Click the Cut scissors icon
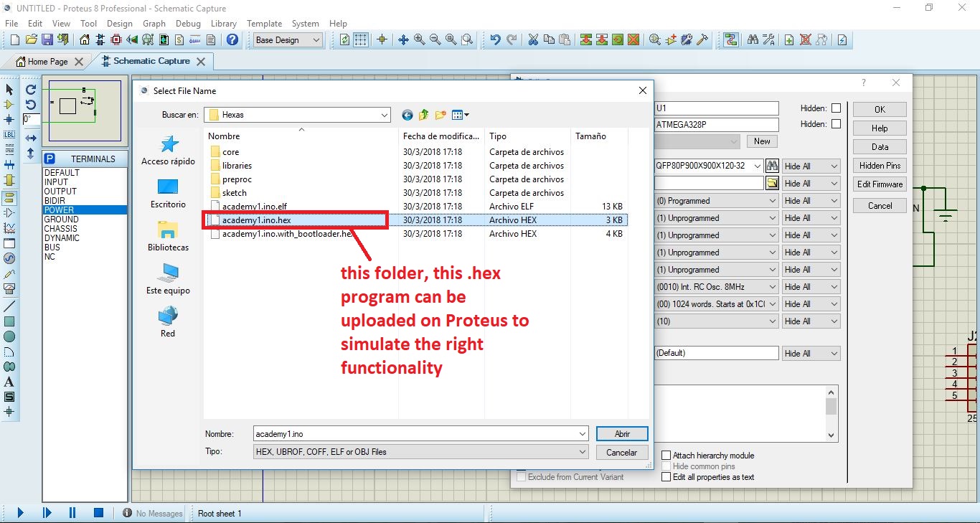This screenshot has width=980, height=523. [533, 40]
